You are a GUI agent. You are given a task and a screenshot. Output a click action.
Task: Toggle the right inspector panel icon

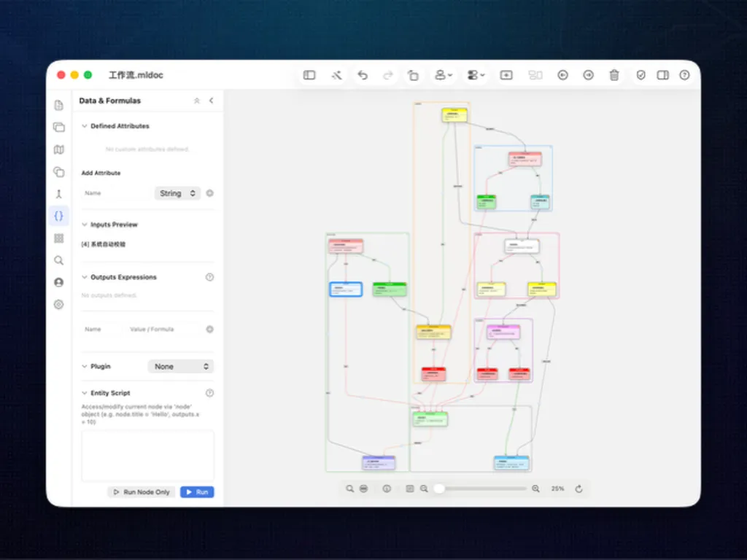[662, 75]
